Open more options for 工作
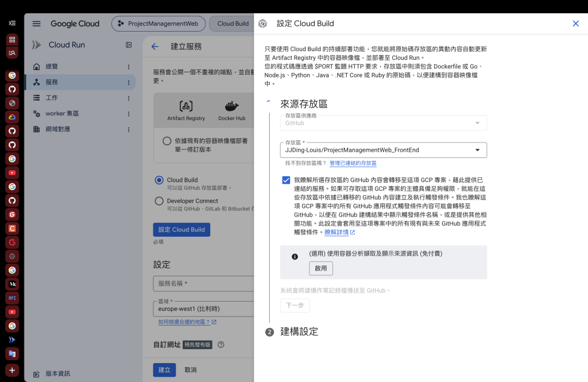This screenshot has width=588, height=382. pyautogui.click(x=129, y=98)
